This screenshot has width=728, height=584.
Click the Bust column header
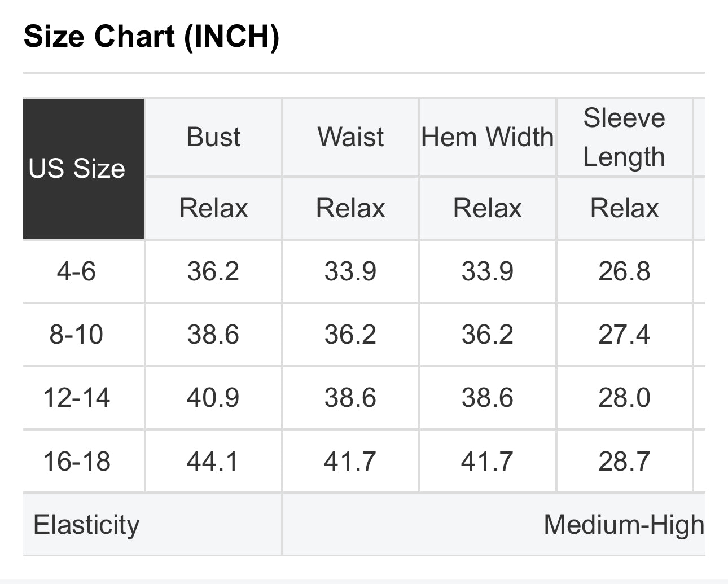[x=213, y=137]
